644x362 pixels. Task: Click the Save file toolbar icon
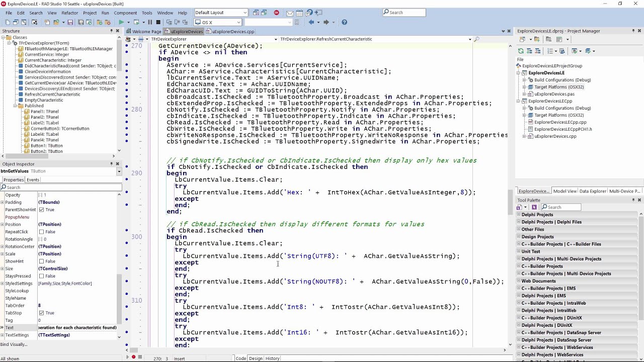click(x=70, y=22)
